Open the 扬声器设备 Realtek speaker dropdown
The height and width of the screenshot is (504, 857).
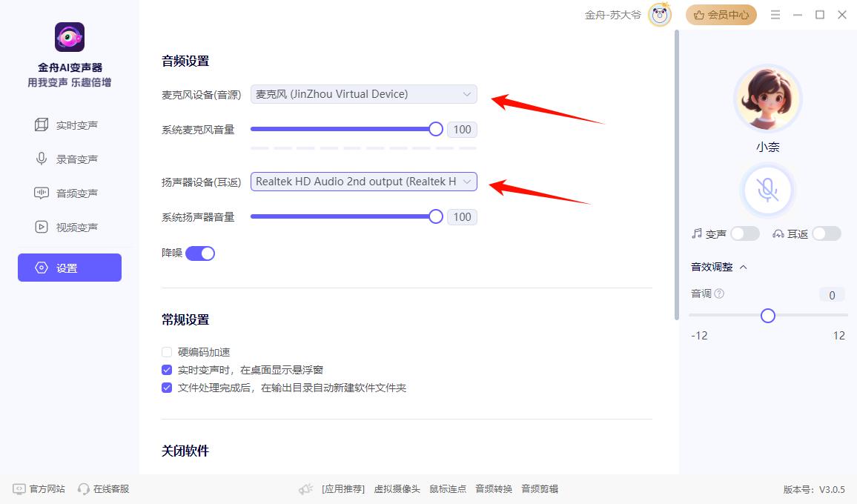pyautogui.click(x=363, y=182)
